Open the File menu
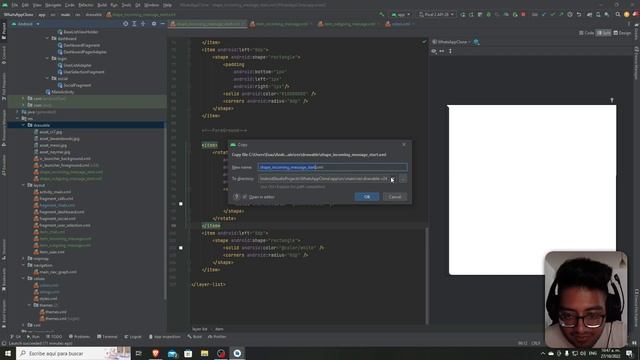This screenshot has width=640, height=360. [x=15, y=5]
